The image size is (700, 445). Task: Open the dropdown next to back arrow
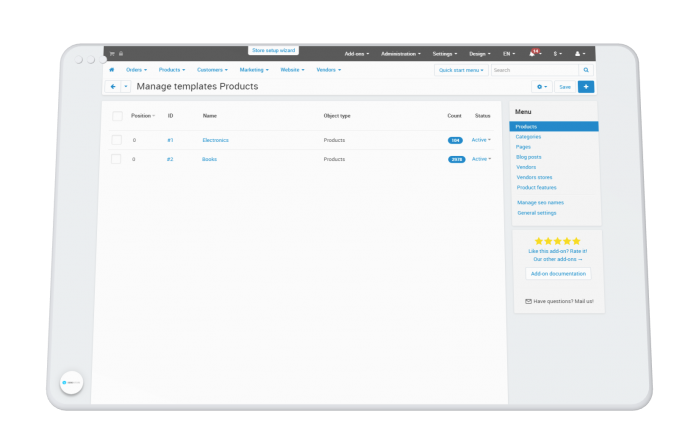click(x=126, y=87)
